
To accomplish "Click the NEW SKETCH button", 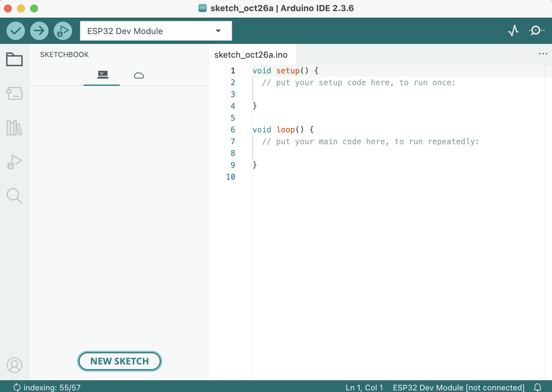I will pos(120,361).
